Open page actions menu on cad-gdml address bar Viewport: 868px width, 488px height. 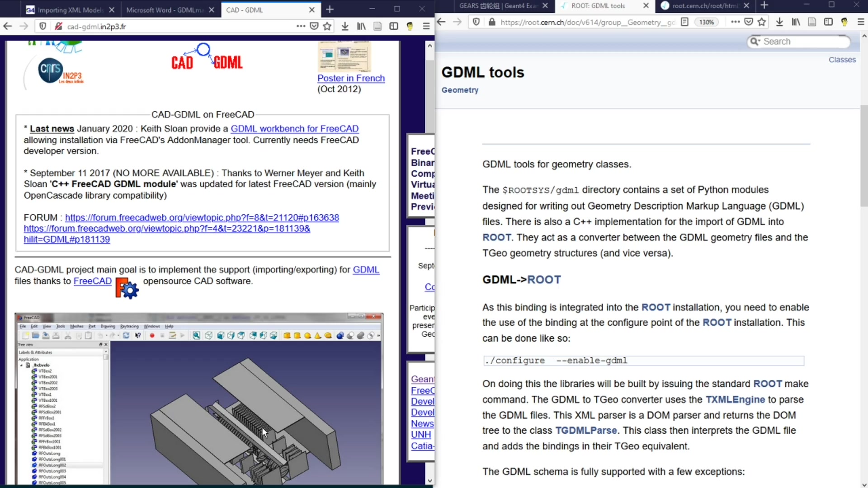click(x=301, y=26)
